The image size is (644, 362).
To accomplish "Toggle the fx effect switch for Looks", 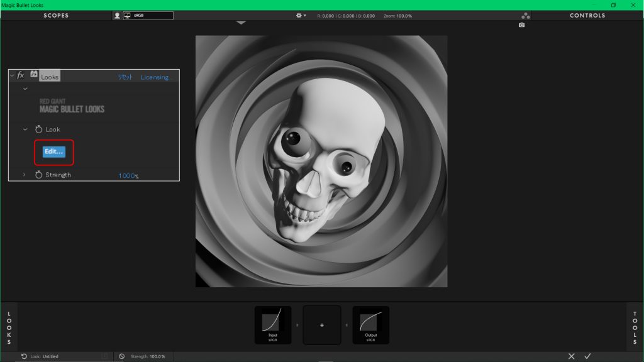I will (21, 75).
